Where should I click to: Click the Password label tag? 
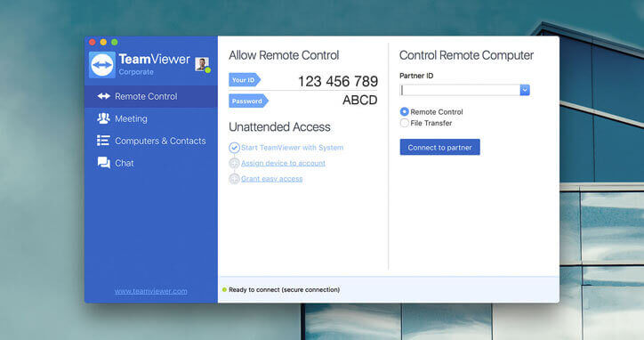click(x=248, y=101)
